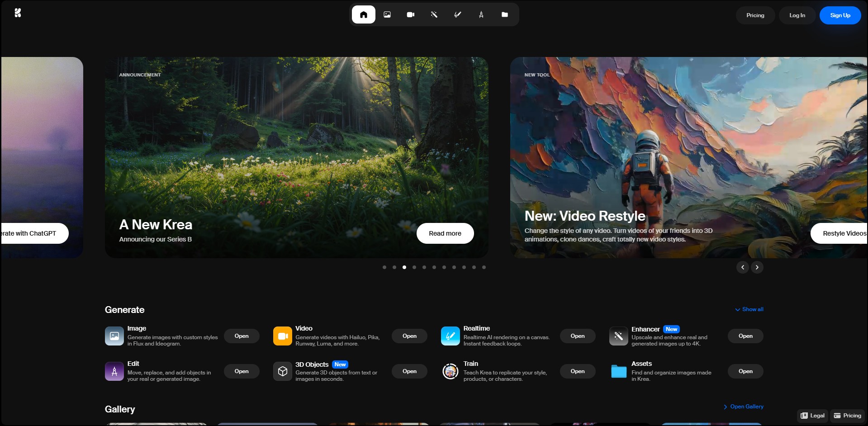Open the Train tool
Viewport: 868px width, 426px height.
coord(578,371)
